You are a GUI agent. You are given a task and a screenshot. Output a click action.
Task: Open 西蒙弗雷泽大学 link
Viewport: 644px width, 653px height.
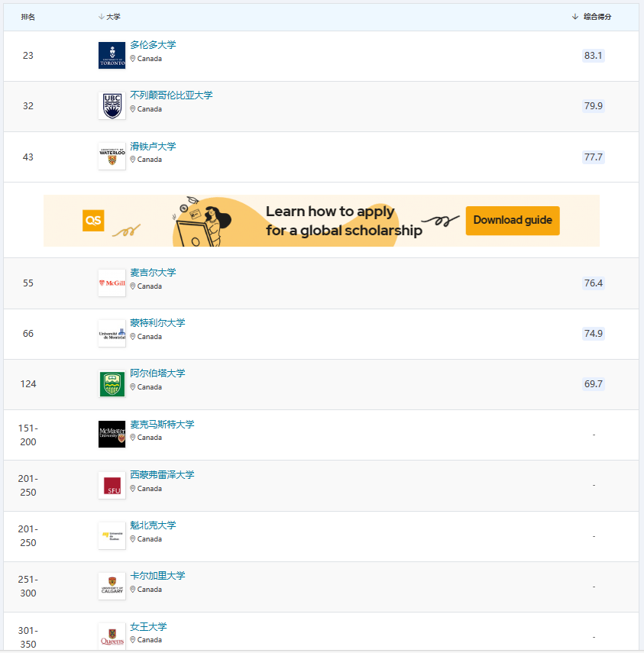pos(162,475)
